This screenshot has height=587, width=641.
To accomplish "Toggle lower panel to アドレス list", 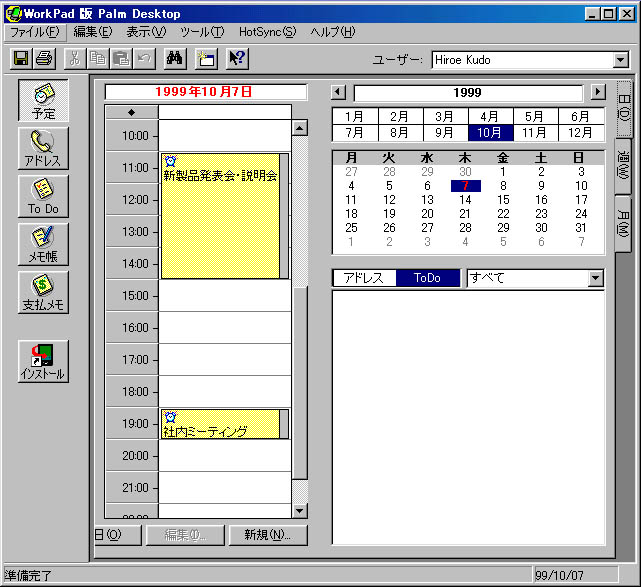I will pos(364,278).
